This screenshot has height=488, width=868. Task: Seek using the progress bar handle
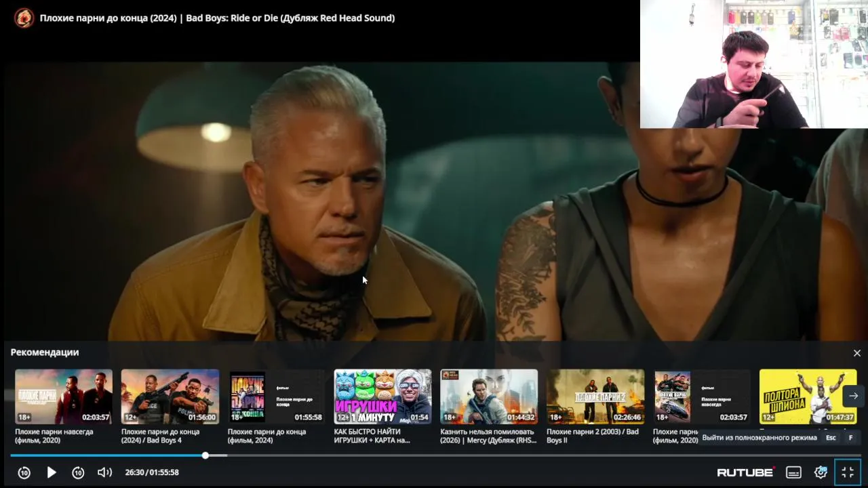click(205, 455)
